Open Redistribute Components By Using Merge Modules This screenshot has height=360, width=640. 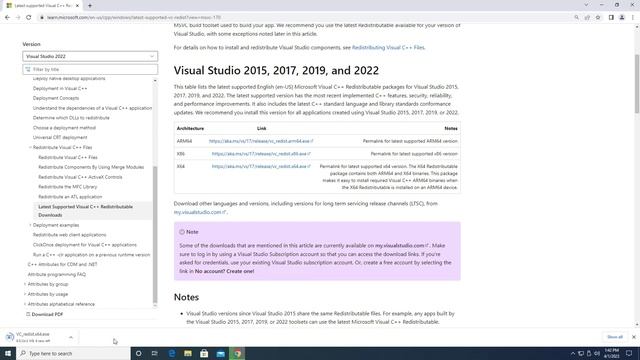click(x=91, y=167)
